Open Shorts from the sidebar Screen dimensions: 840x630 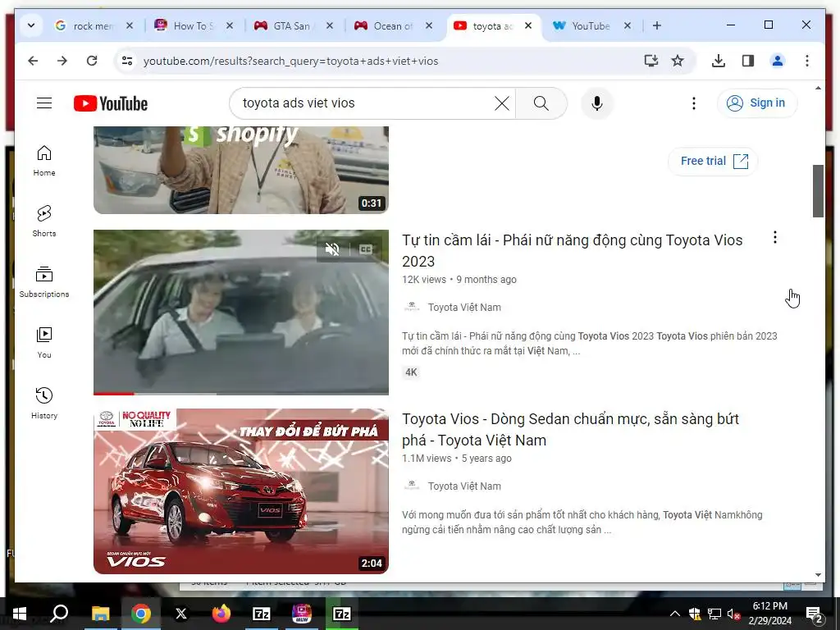coord(44,221)
